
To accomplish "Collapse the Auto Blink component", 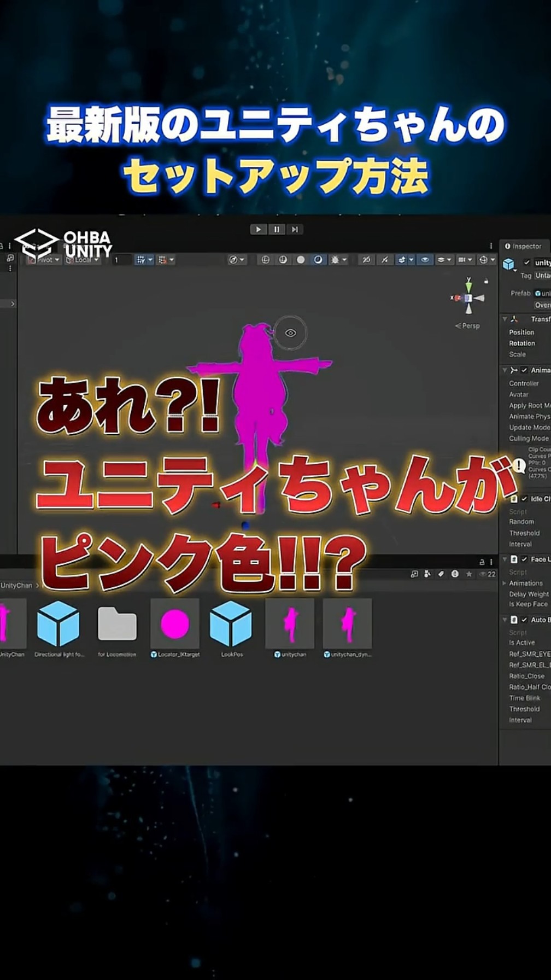I will 505,620.
